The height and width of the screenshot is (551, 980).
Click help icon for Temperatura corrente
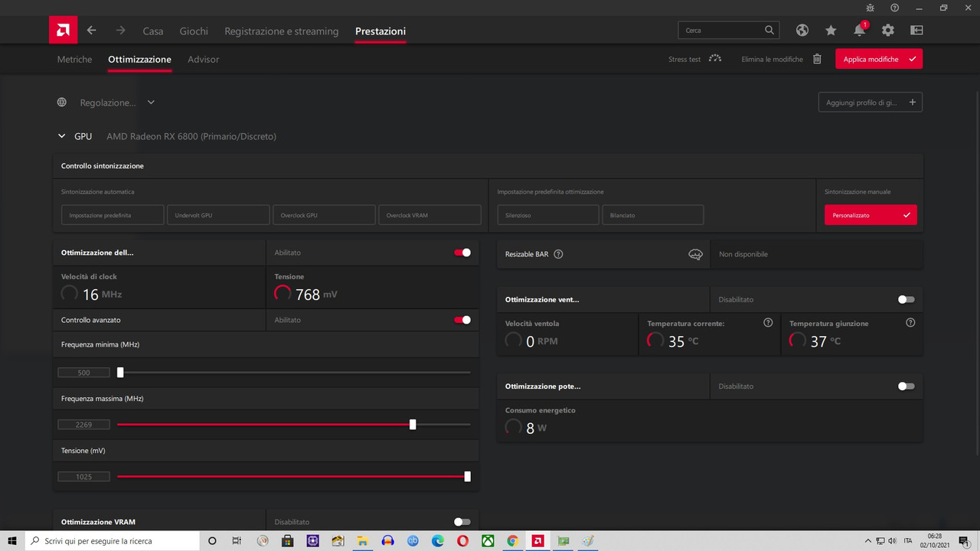click(x=768, y=323)
